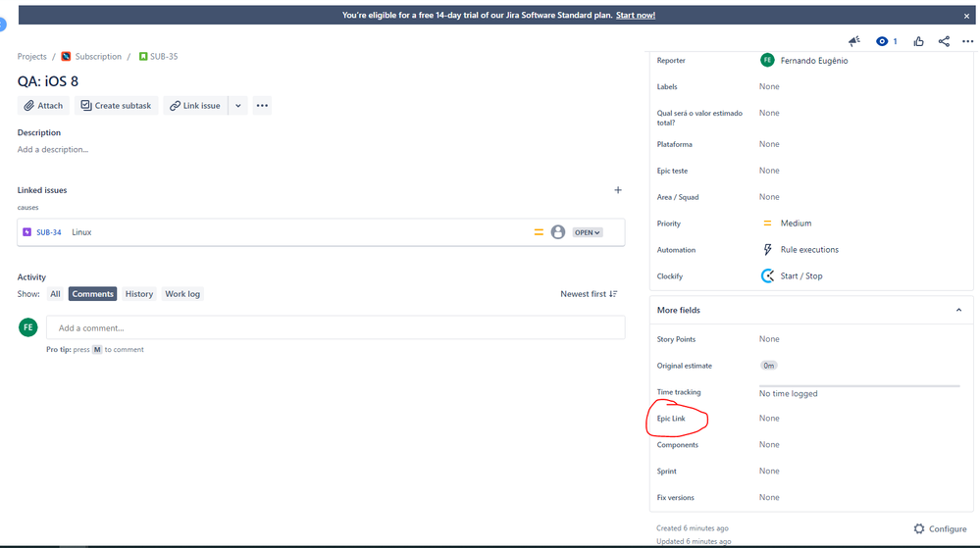Vote with the thumbs up icon
Viewport: 980px width, 548px height.
[x=918, y=41]
